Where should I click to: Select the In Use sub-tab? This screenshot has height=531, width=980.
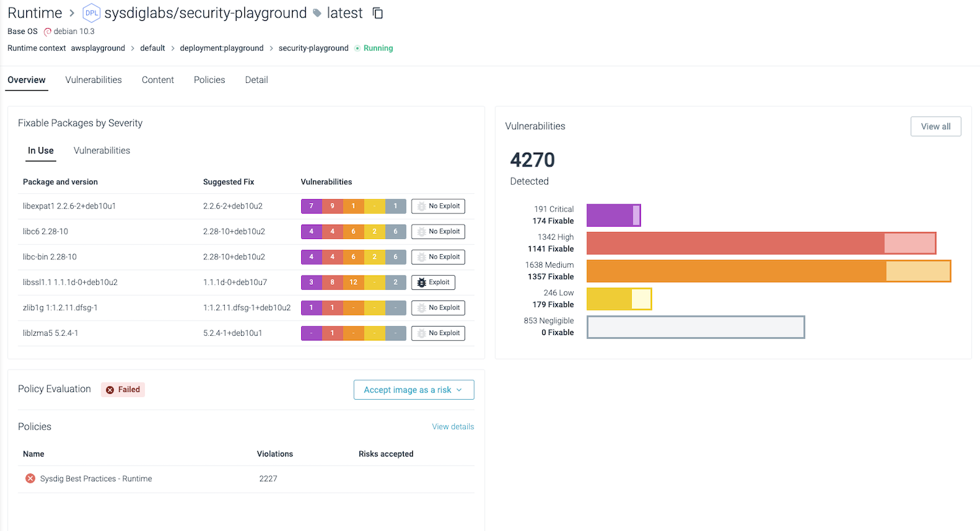click(41, 150)
